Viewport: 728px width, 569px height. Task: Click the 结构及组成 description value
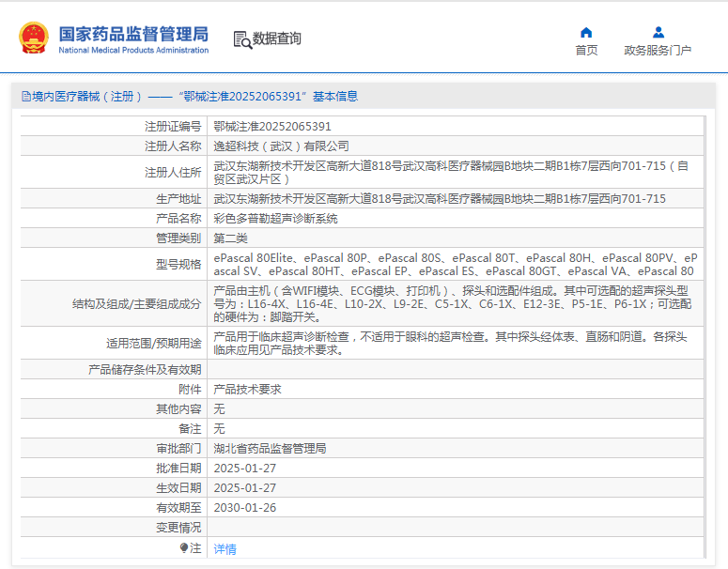pos(453,303)
